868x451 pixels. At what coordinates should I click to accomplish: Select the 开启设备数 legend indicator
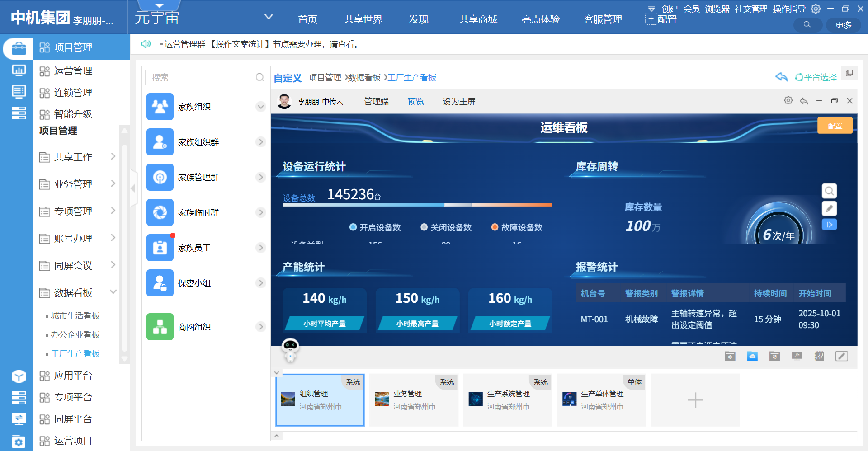coord(353,227)
